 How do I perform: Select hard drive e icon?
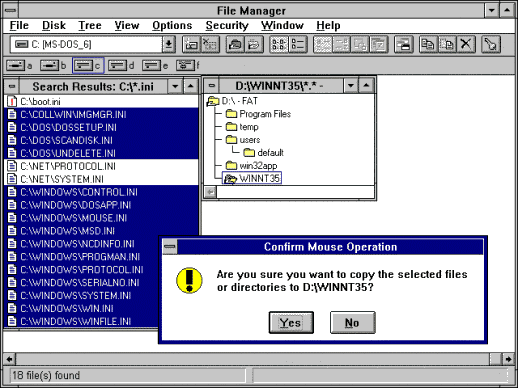click(151, 65)
